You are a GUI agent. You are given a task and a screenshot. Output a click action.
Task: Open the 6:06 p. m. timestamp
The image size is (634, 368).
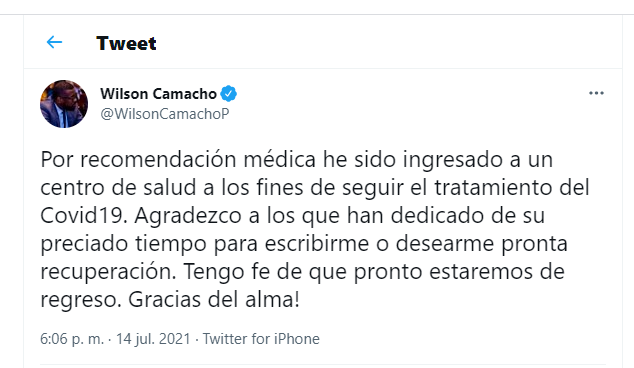point(72,338)
